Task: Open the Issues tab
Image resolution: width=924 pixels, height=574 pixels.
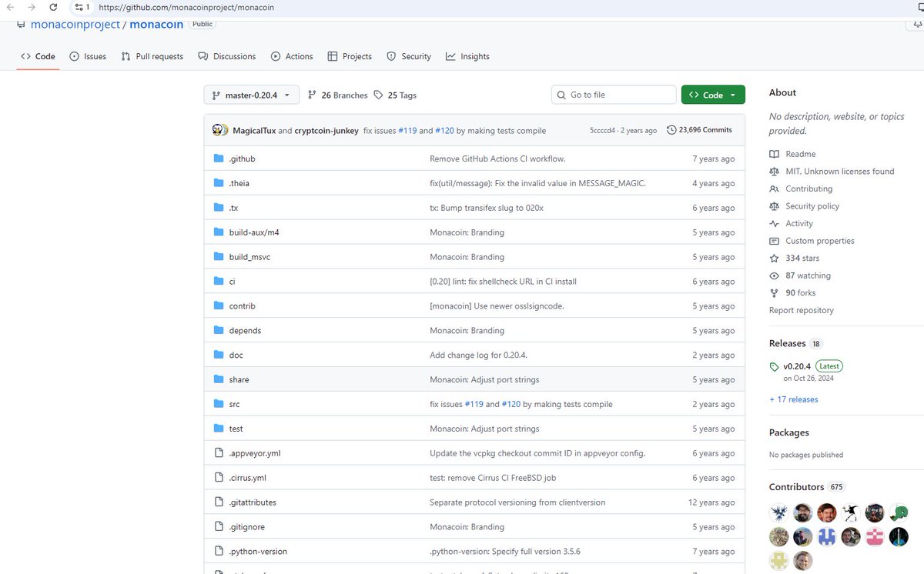Action: point(88,56)
